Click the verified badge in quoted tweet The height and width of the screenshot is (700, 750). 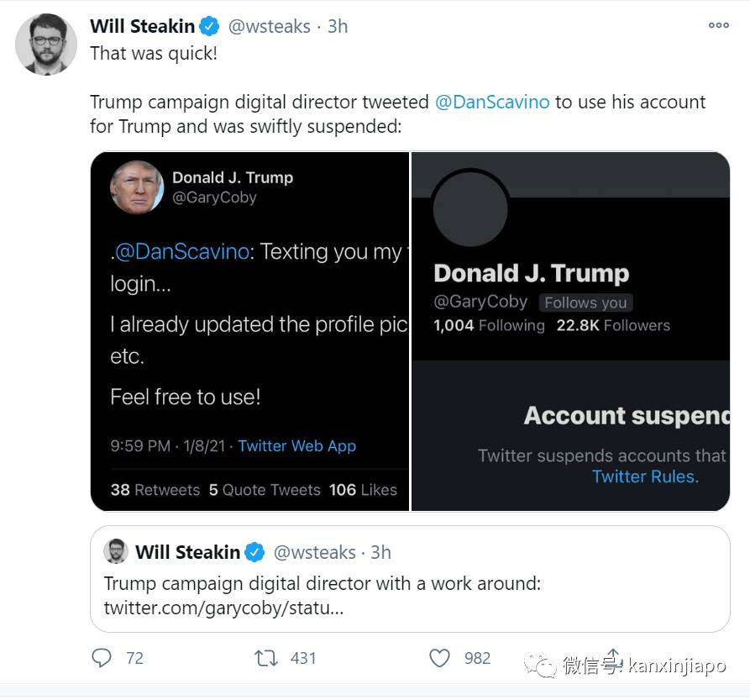point(254,553)
